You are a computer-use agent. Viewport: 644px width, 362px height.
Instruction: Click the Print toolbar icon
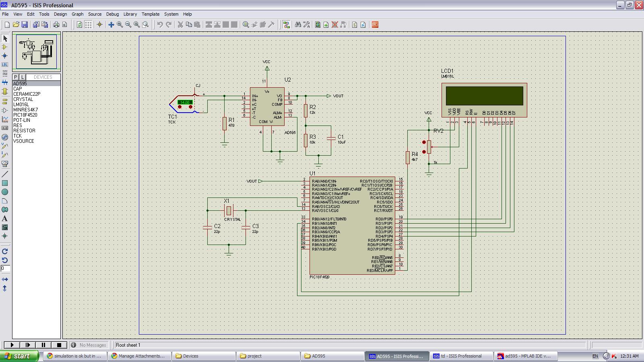(x=56, y=25)
